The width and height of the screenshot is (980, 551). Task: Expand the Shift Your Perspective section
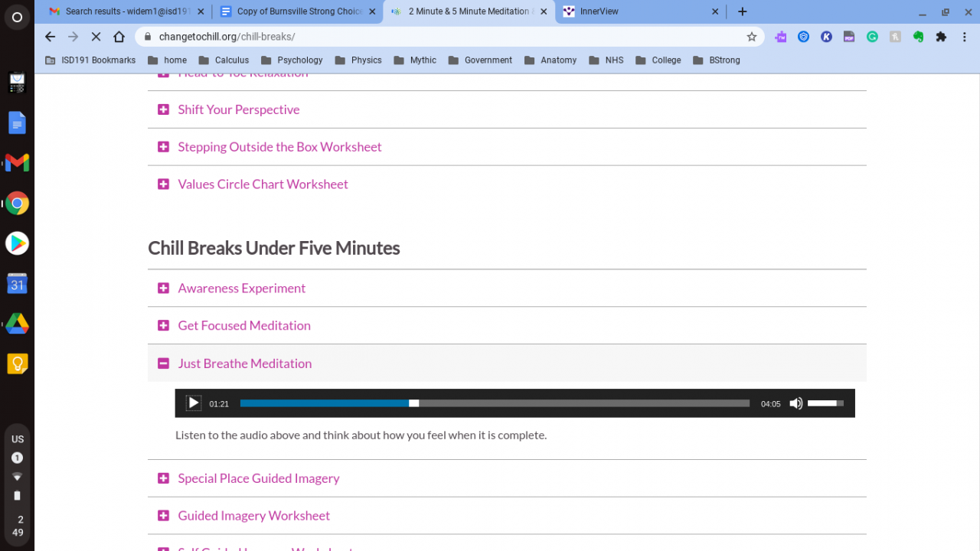(x=163, y=109)
